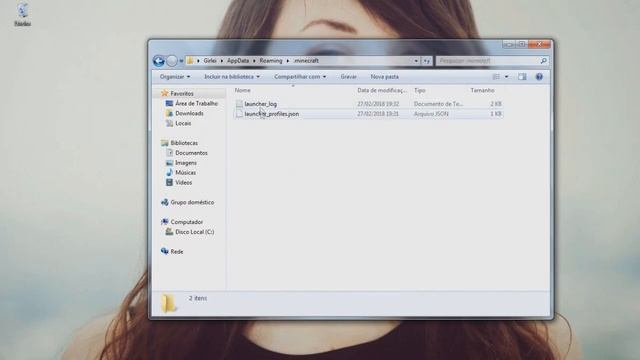Click the Computador icon in sidebar
Viewport: 640px width, 360px height.
[164, 222]
